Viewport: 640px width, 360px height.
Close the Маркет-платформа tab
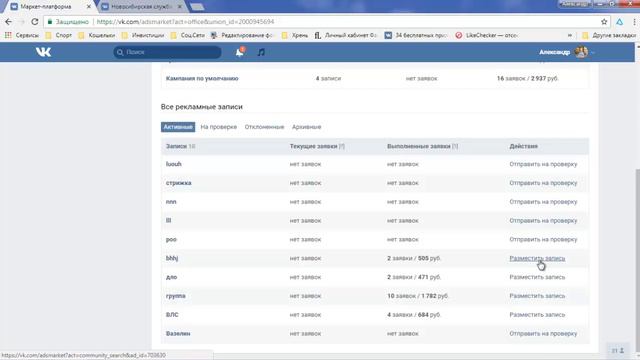[x=89, y=7]
